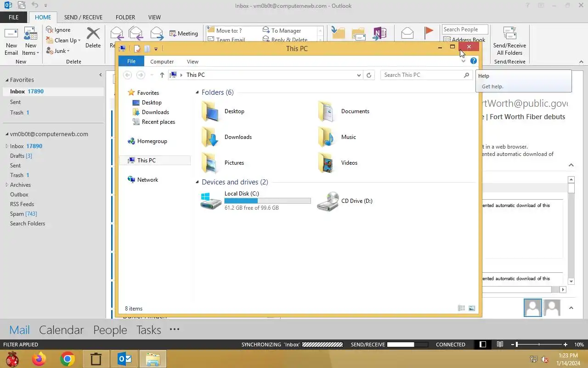Open Google Chrome from the taskbar
The width and height of the screenshot is (588, 368).
(x=67, y=359)
